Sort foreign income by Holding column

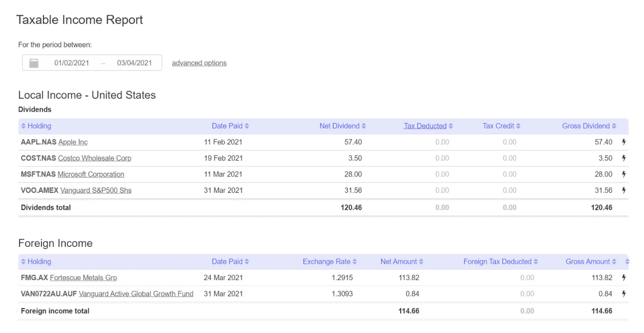point(36,262)
